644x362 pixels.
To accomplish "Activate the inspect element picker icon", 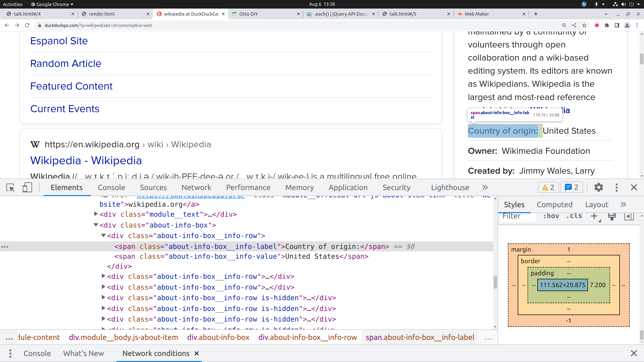I will pyautogui.click(x=11, y=188).
